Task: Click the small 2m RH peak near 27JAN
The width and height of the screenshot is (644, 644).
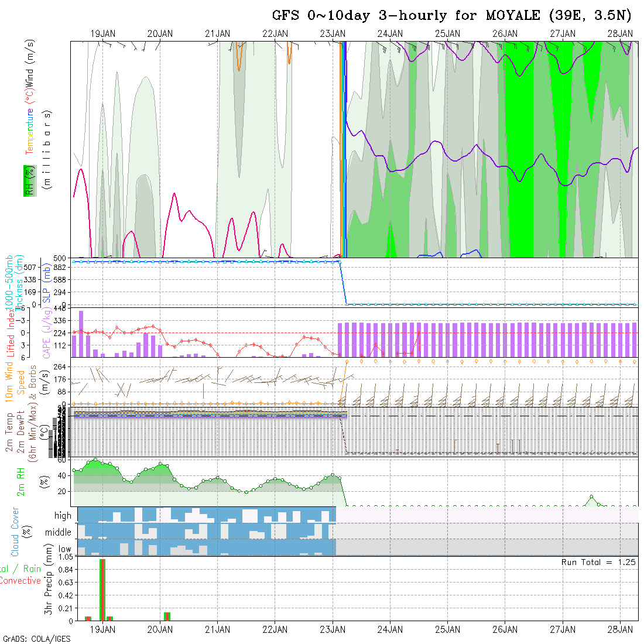Action: 592,497
